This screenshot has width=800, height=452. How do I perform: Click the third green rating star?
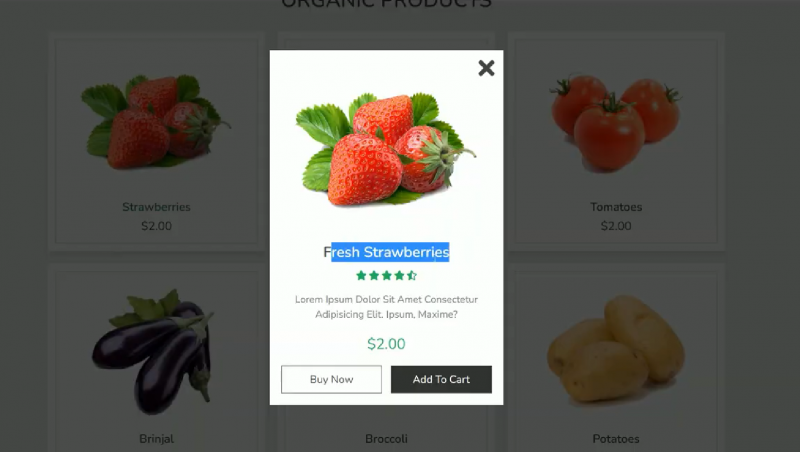pyautogui.click(x=387, y=275)
